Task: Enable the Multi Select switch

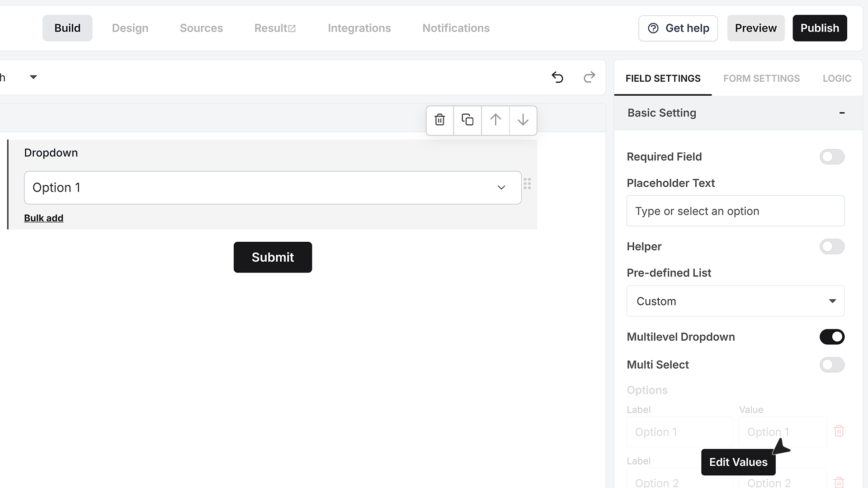Action: pyautogui.click(x=832, y=365)
